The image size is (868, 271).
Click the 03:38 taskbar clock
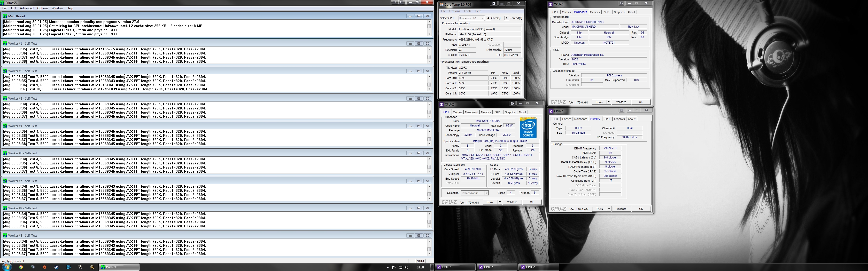tap(420, 267)
